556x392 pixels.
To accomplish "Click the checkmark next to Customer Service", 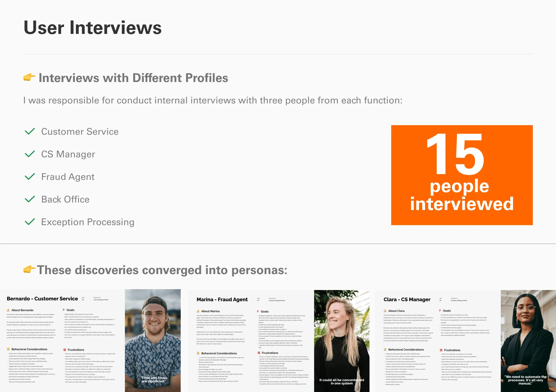I will 30,132.
